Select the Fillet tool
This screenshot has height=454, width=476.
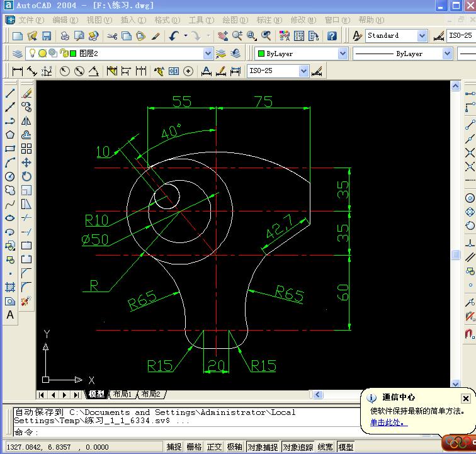click(x=26, y=287)
